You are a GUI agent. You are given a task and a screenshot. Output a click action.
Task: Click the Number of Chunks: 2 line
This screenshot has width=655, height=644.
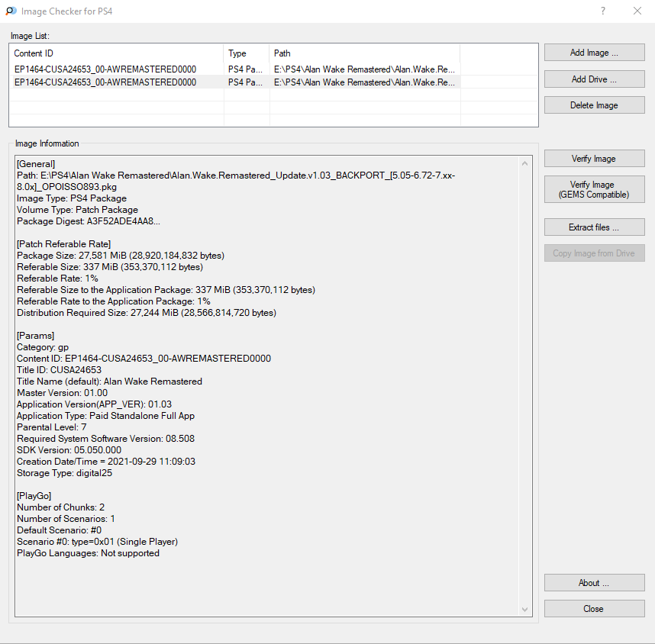pos(60,507)
